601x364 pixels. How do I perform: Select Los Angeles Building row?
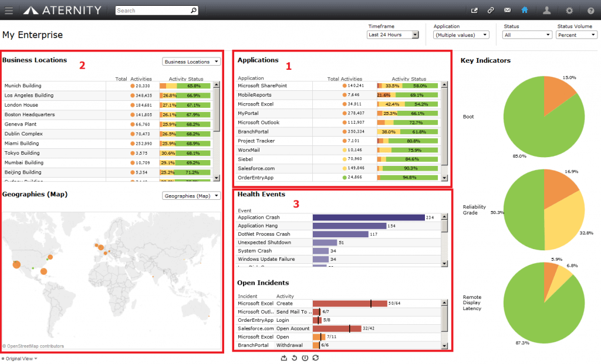107,96
